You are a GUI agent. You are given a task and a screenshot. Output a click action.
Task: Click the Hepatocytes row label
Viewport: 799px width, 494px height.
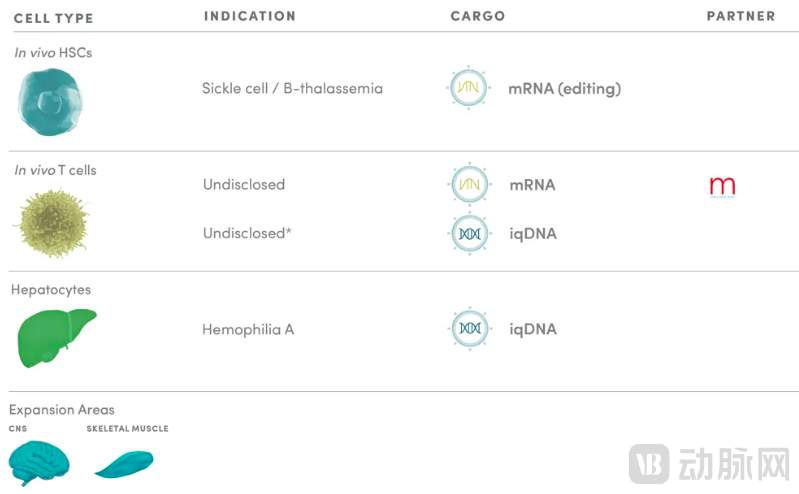pos(51,290)
